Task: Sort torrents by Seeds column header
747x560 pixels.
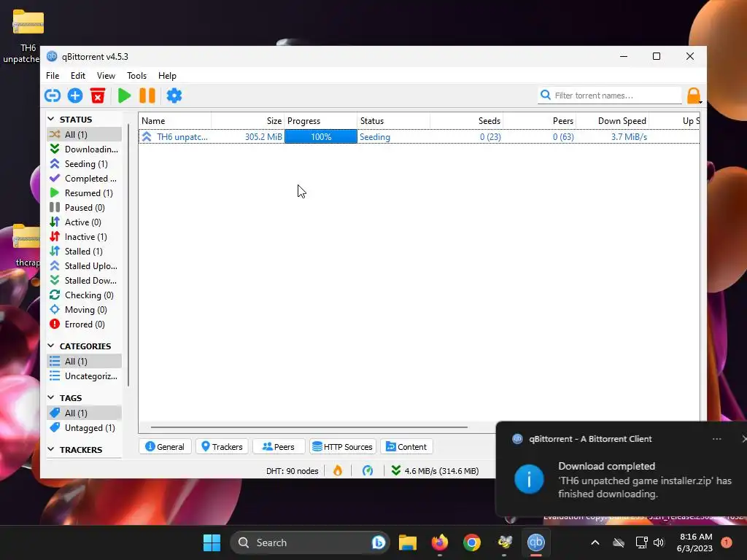Action: click(x=466, y=121)
